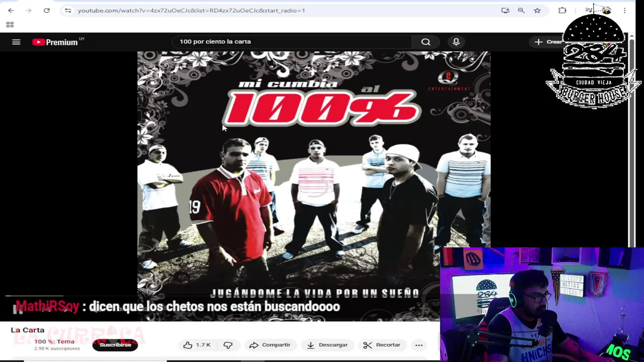Open the Chrome extensions puzzle icon
Screen dimensions: 644x362
[562, 10]
